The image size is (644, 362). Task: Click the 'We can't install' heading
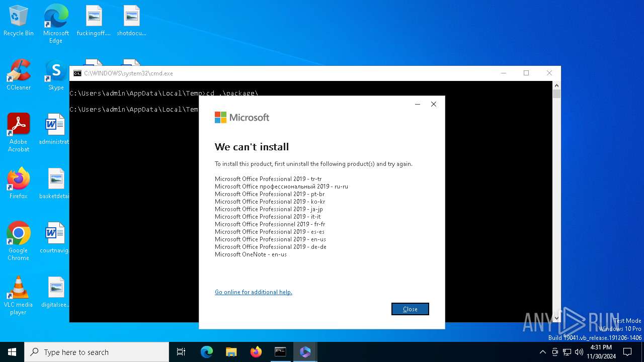tap(252, 147)
